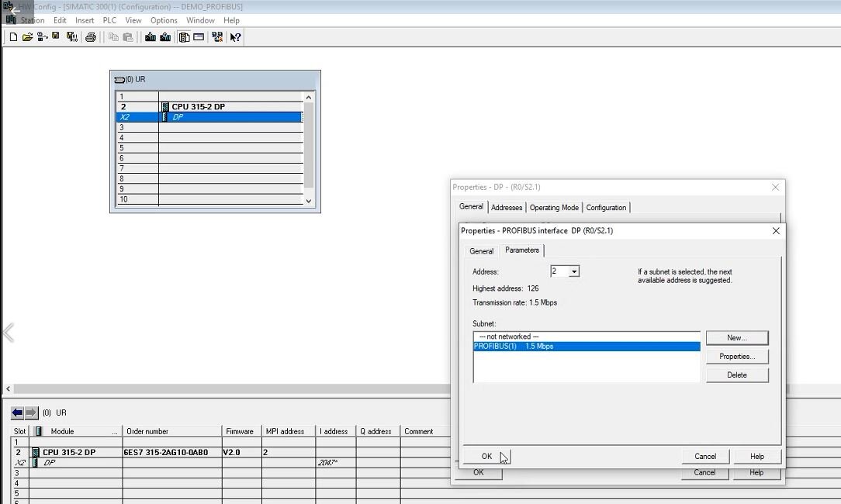Viewport: 841px width, 504px height.
Task: Select empty slot 3 in UR rack
Action: pyautogui.click(x=209, y=128)
